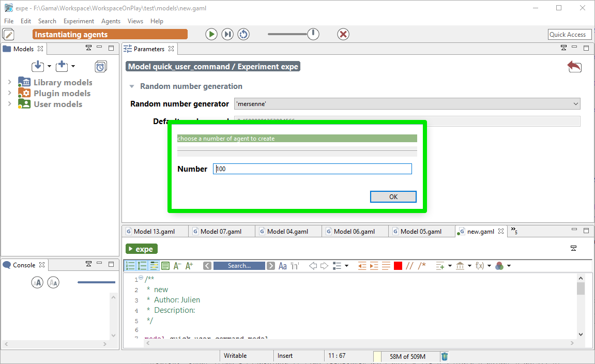Toggle line numbers display in editor

(130, 266)
